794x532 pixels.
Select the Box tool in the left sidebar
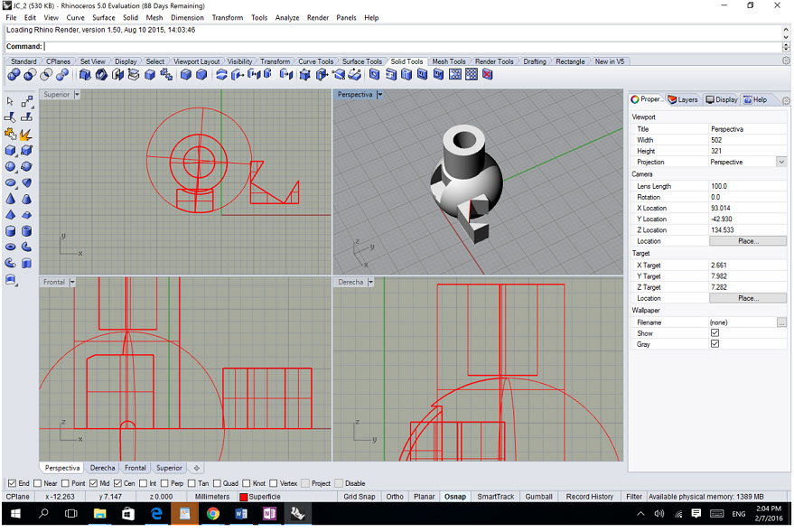tap(10, 150)
